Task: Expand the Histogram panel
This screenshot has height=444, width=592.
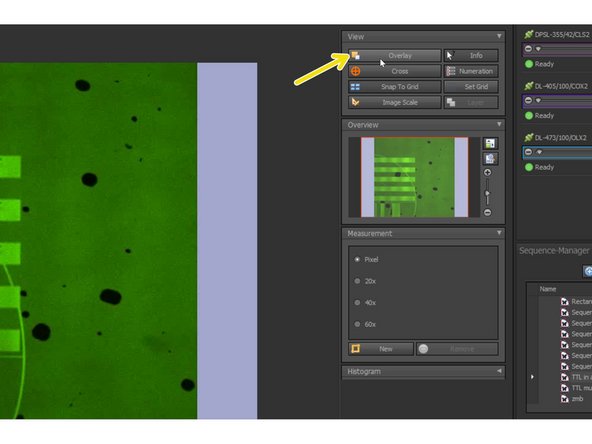Action: click(x=499, y=371)
